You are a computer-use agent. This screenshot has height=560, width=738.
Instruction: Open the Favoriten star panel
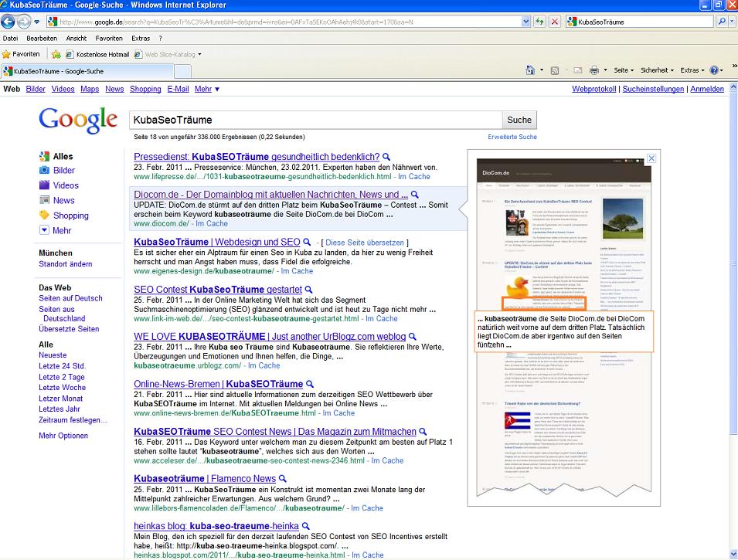[x=21, y=54]
